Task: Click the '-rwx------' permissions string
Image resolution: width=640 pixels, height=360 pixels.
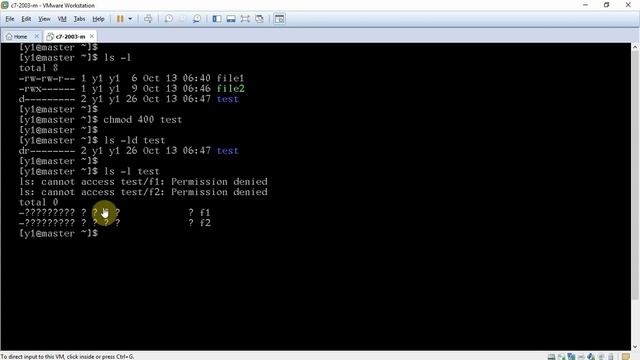Action: click(47, 89)
